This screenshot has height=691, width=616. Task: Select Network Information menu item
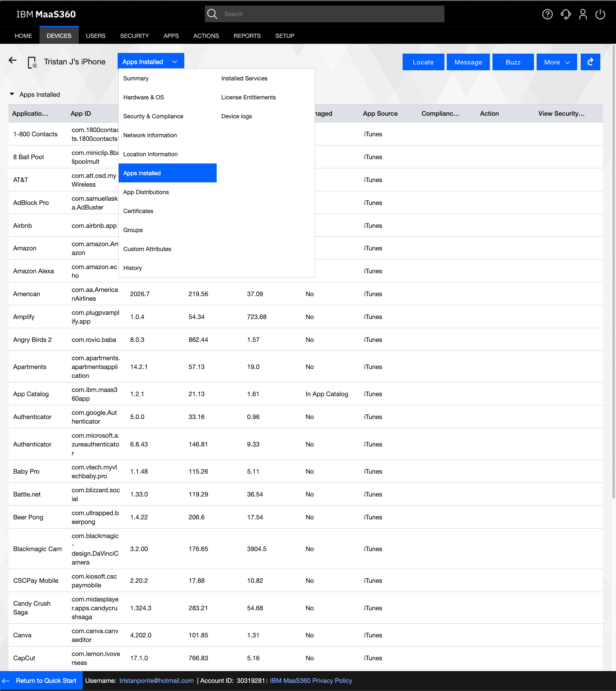[x=168, y=135]
